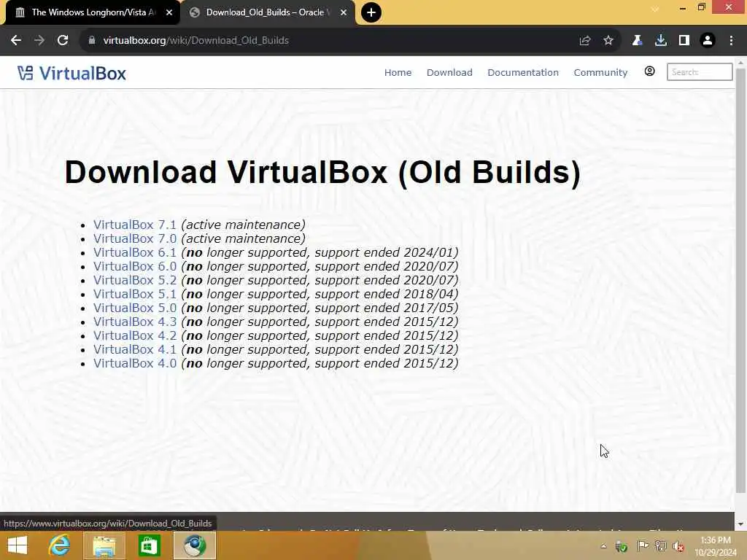Click the muted volume tray icon
The width and height of the screenshot is (747, 560).
[x=678, y=546]
